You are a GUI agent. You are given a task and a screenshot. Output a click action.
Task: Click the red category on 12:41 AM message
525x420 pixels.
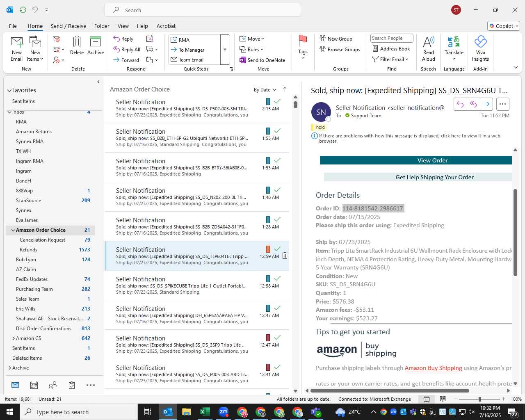click(268, 367)
